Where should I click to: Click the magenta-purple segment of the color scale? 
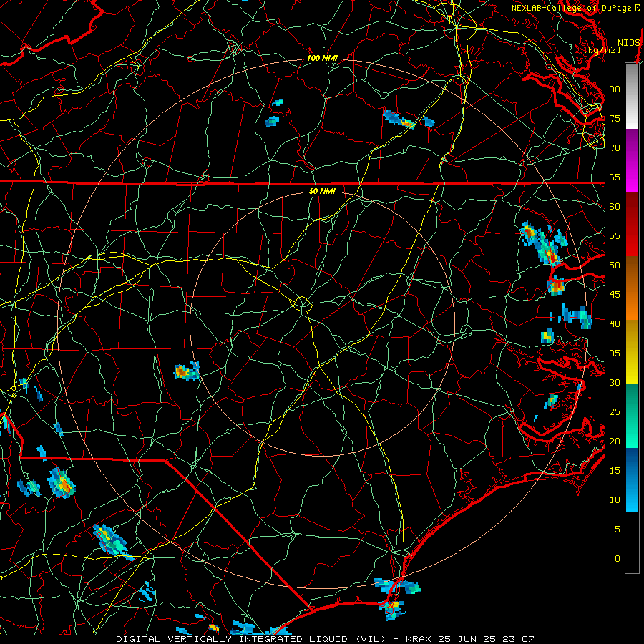point(632,161)
